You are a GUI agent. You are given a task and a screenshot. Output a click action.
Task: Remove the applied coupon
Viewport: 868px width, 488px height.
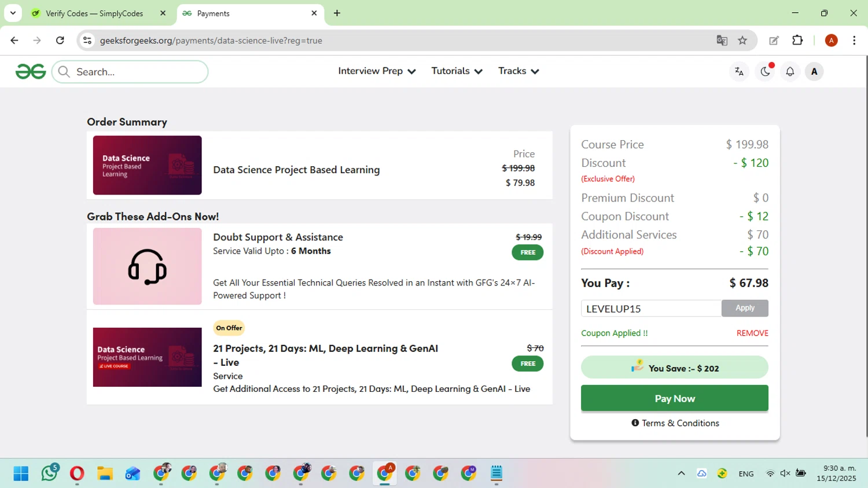click(x=752, y=333)
